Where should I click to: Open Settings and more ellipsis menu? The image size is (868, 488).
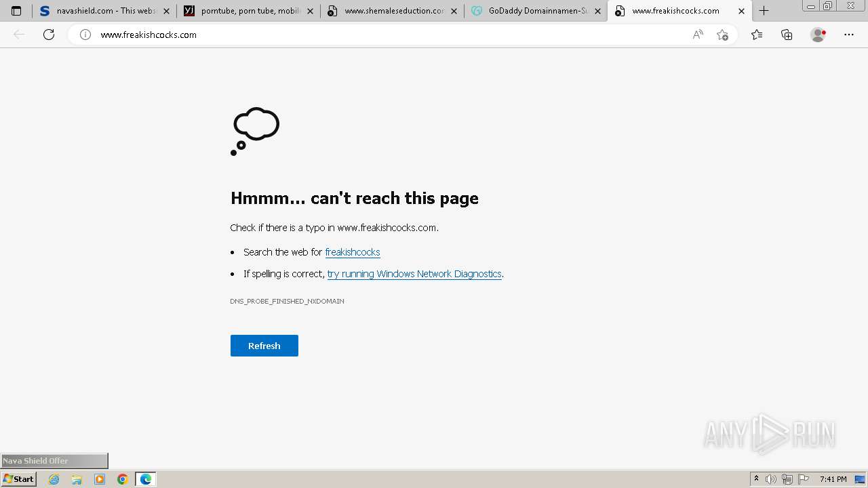coord(849,35)
